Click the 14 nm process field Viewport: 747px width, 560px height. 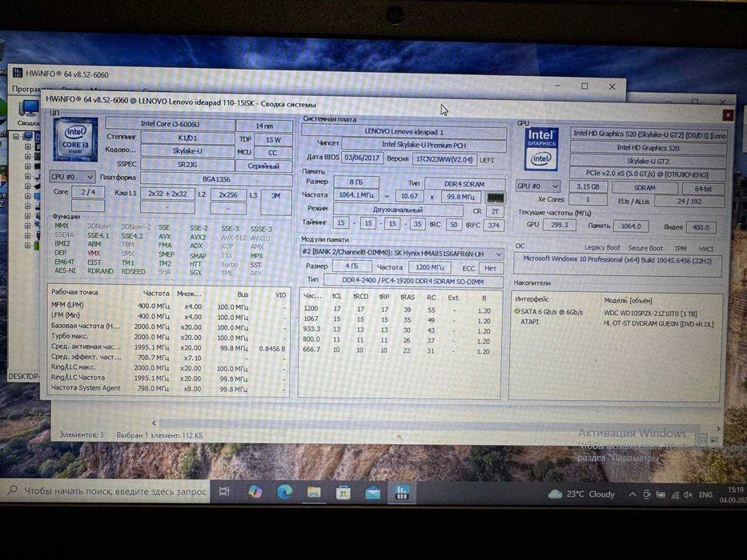click(264, 126)
